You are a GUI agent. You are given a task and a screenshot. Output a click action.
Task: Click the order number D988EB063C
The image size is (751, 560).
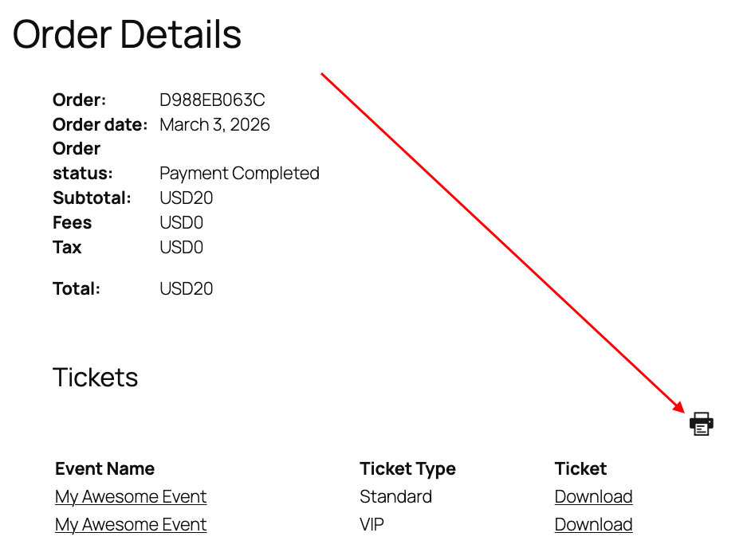pyautogui.click(x=212, y=100)
